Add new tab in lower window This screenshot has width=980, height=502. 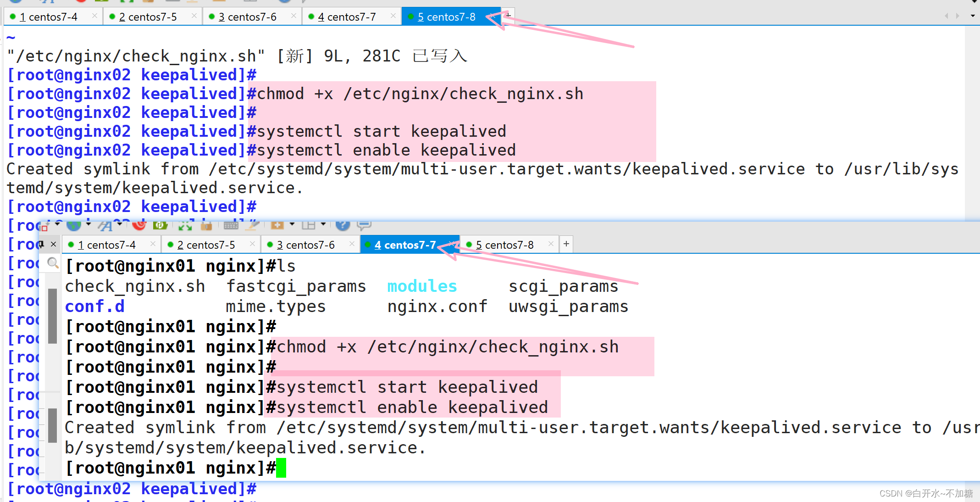[x=566, y=244]
